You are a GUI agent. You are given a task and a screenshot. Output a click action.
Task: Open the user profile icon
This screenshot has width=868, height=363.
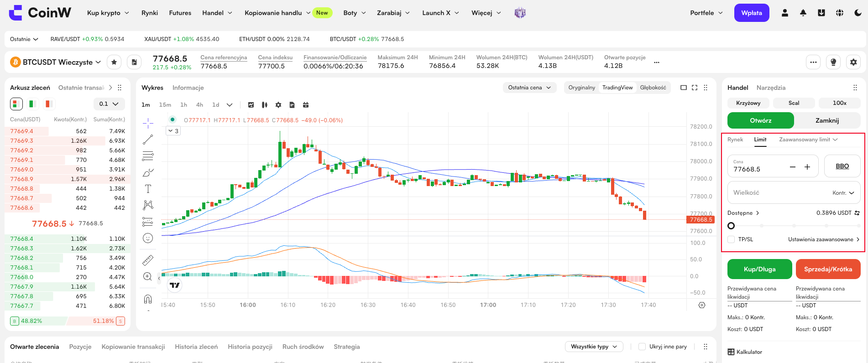click(x=785, y=13)
